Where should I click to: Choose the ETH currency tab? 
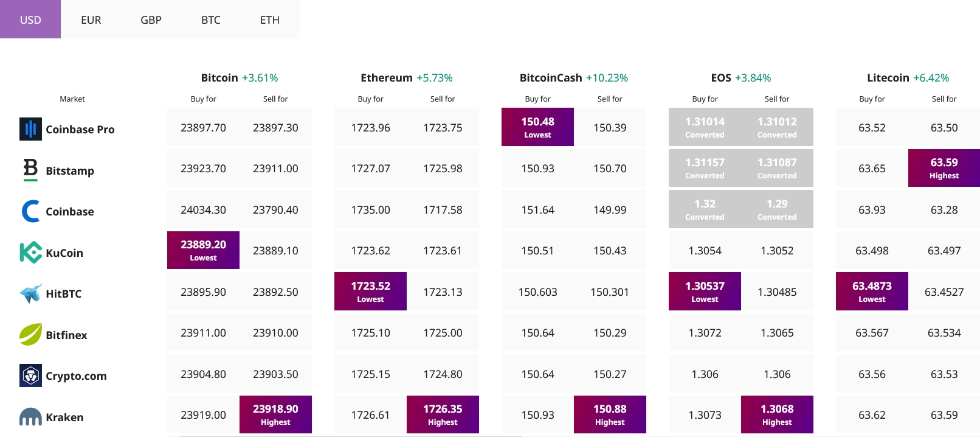(270, 19)
